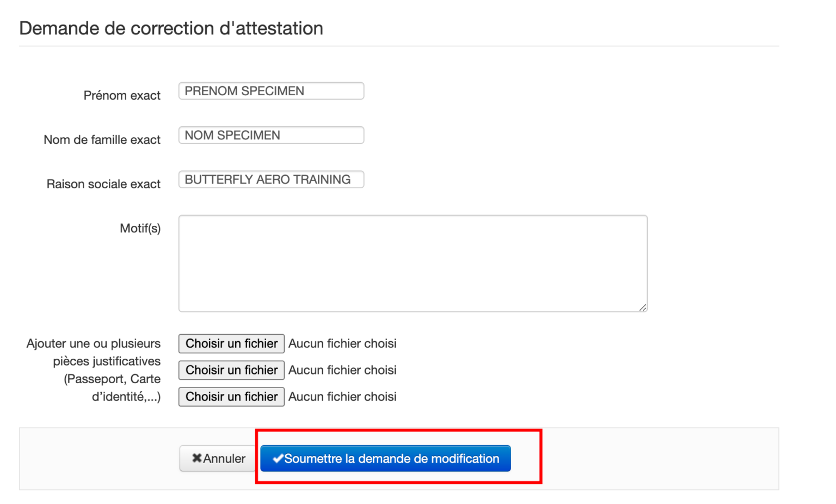Click the X icon on the Annuler button

click(197, 458)
